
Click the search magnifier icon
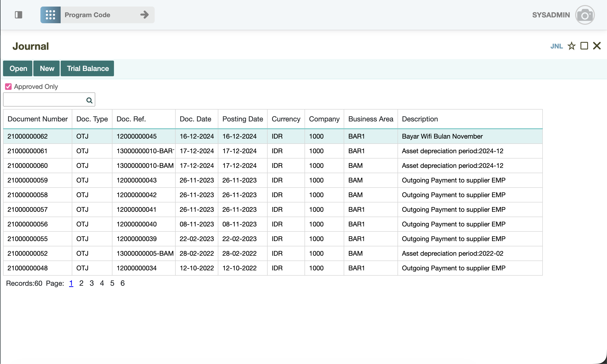click(x=89, y=100)
